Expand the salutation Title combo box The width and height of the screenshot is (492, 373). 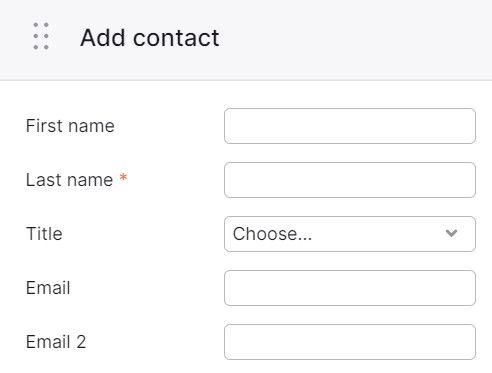click(350, 234)
